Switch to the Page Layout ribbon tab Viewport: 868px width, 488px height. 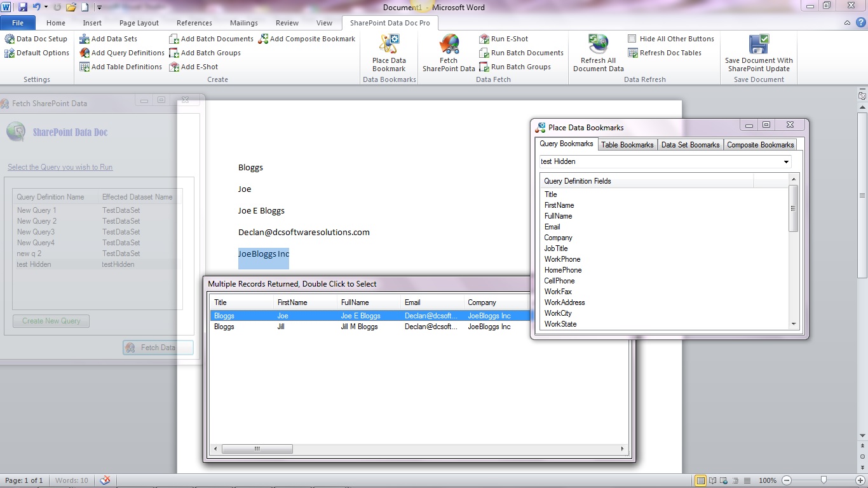coord(139,23)
